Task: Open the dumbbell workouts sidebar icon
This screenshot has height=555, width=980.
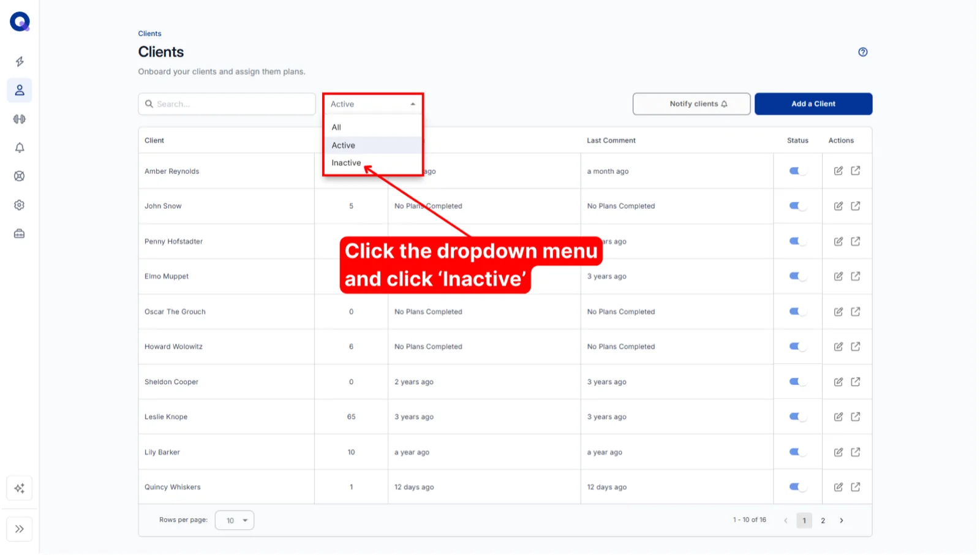Action: coord(20,119)
